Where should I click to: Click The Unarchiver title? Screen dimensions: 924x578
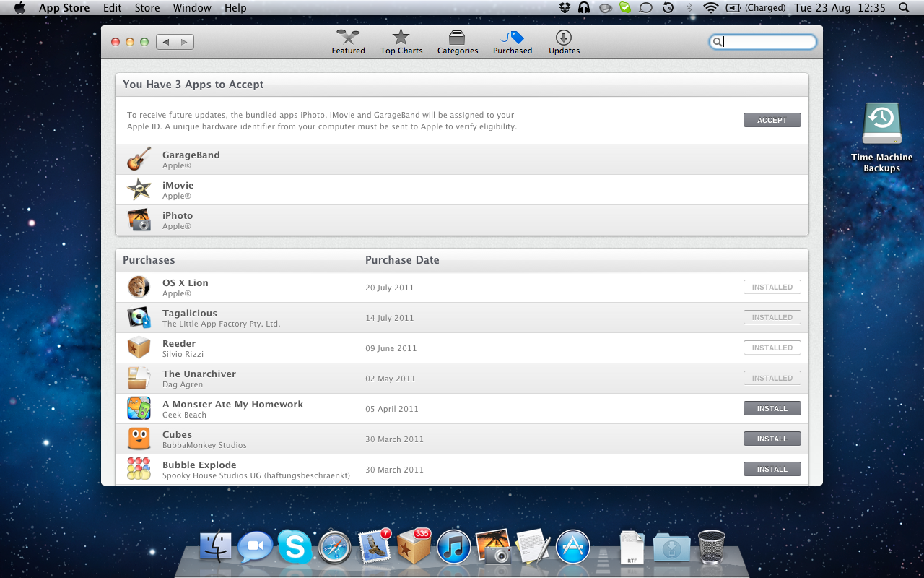tap(199, 374)
